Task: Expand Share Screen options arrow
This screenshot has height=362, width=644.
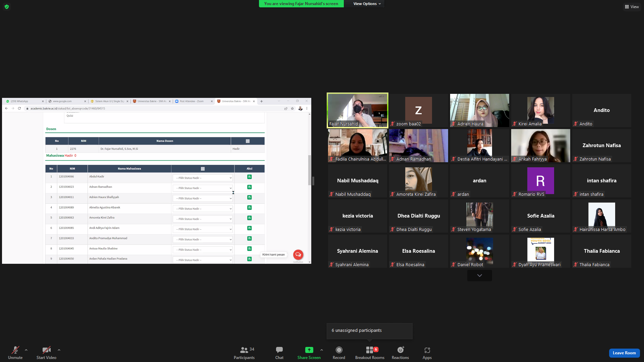Action: 322,350
